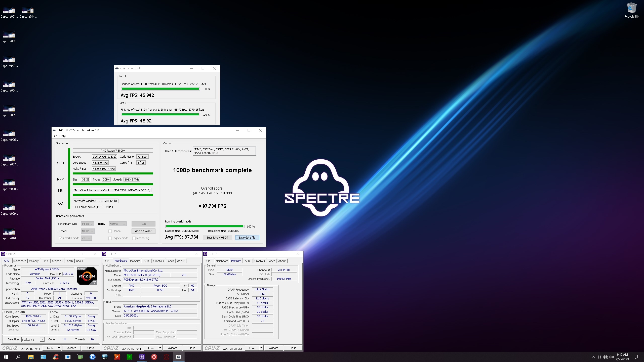Open the notification center icon
This screenshot has height=362, width=644.
pyautogui.click(x=636, y=357)
